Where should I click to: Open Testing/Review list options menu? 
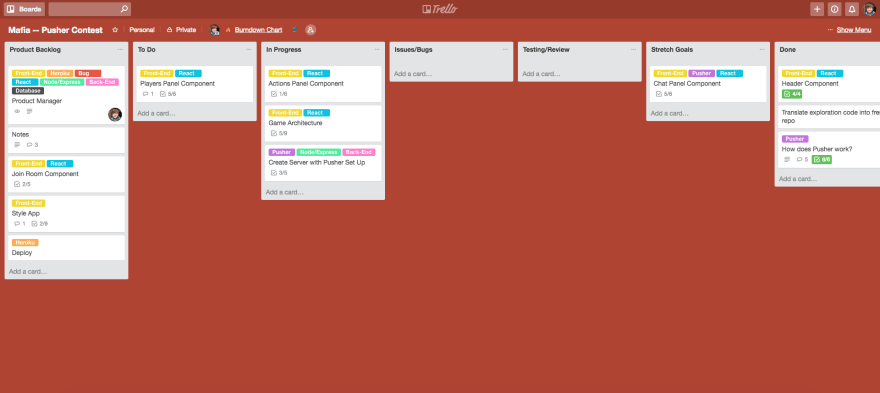point(634,49)
